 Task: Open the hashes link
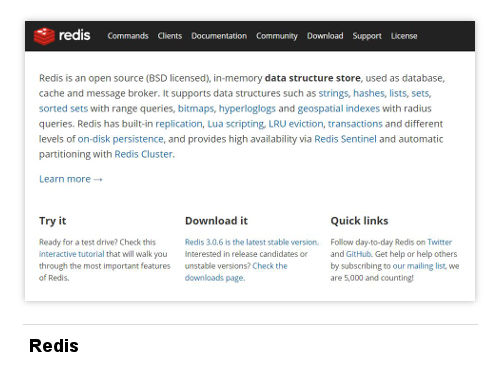pyautogui.click(x=369, y=93)
